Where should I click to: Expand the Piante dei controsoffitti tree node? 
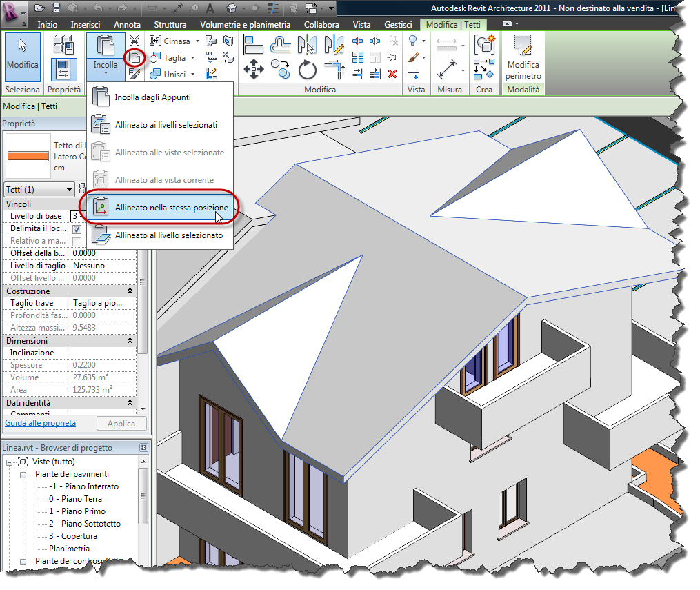[x=23, y=562]
